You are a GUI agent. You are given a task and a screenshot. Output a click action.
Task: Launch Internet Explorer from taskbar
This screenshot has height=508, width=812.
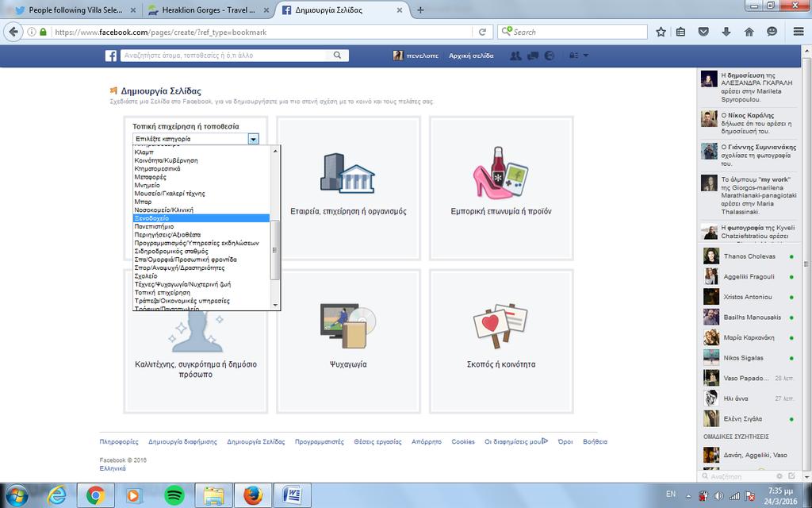point(56,495)
